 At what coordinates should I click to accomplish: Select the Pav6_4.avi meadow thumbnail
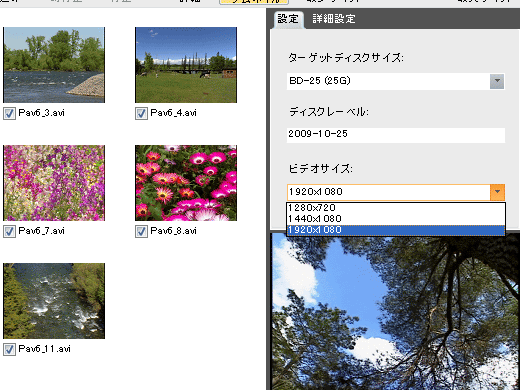pyautogui.click(x=186, y=65)
